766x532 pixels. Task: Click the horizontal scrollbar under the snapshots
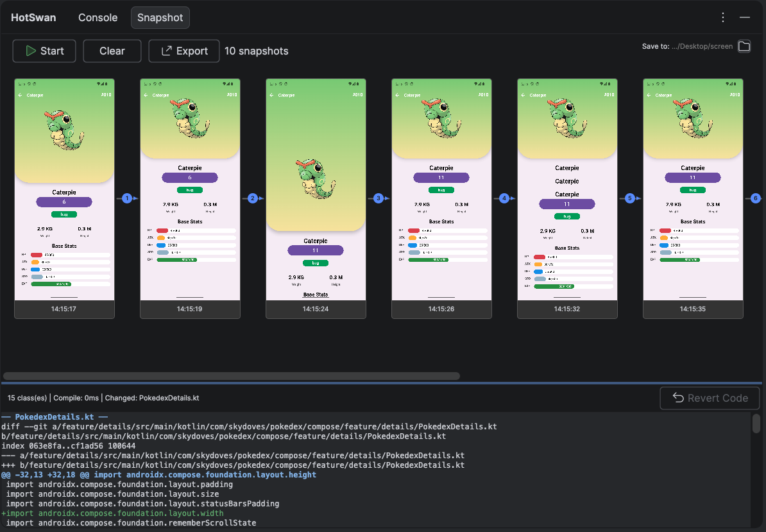click(x=232, y=376)
